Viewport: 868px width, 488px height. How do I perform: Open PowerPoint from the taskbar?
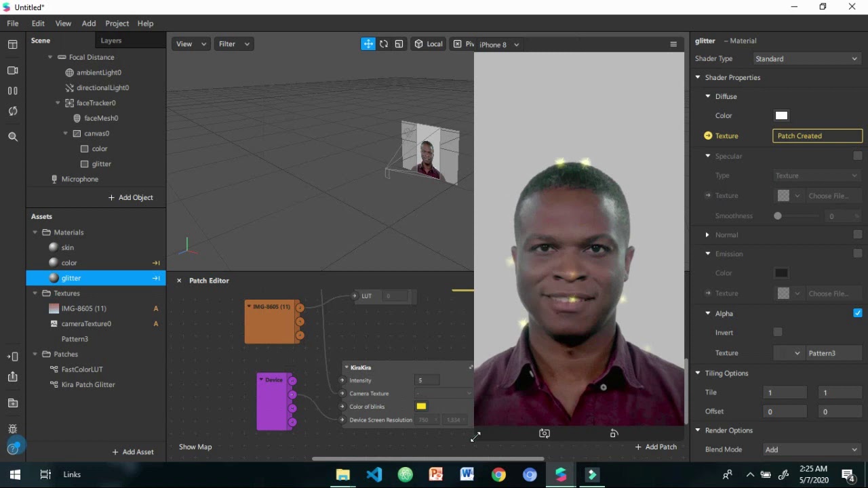pyautogui.click(x=436, y=474)
